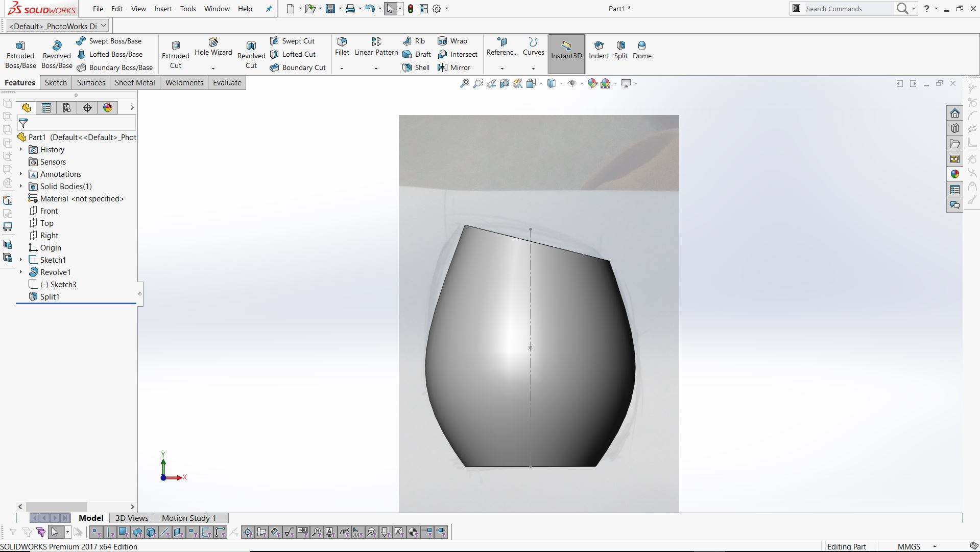Choose the Lofted Boss/Base feature
The width and height of the screenshot is (980, 552).
tap(109, 54)
